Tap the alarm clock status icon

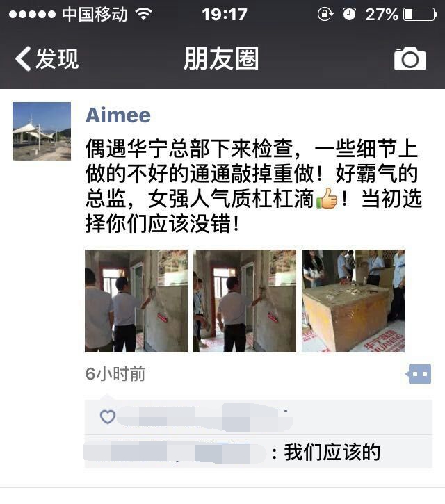[x=349, y=14]
